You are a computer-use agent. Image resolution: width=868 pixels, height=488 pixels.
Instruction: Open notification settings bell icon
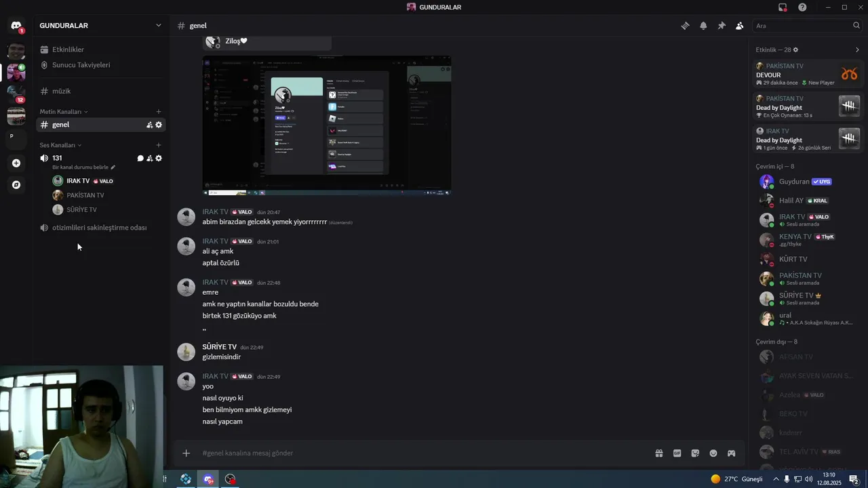click(x=703, y=26)
